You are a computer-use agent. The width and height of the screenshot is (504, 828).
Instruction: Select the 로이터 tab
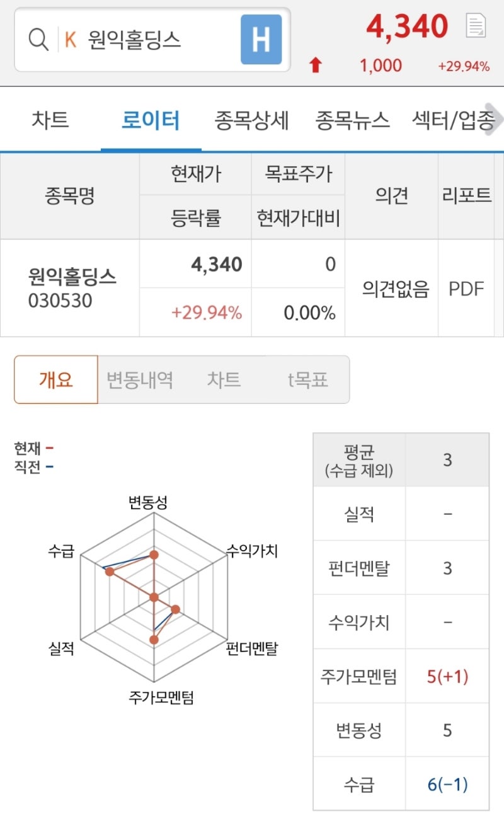(x=151, y=120)
